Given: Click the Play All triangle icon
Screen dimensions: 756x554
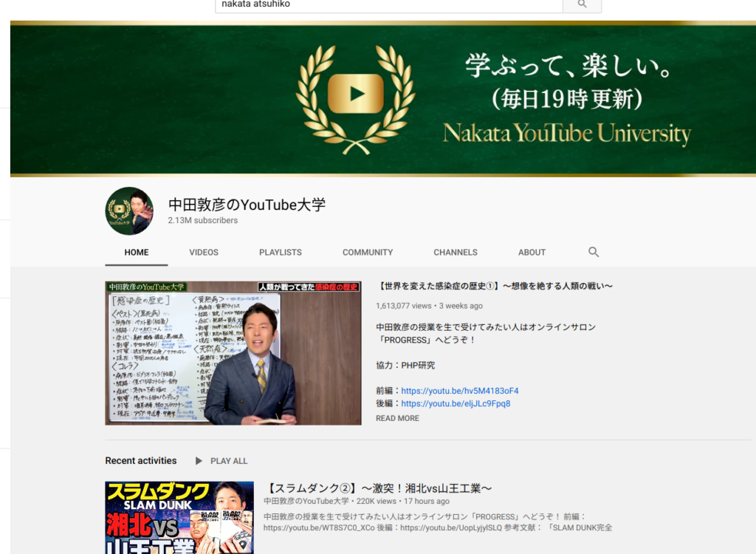Looking at the screenshot, I should tap(199, 461).
